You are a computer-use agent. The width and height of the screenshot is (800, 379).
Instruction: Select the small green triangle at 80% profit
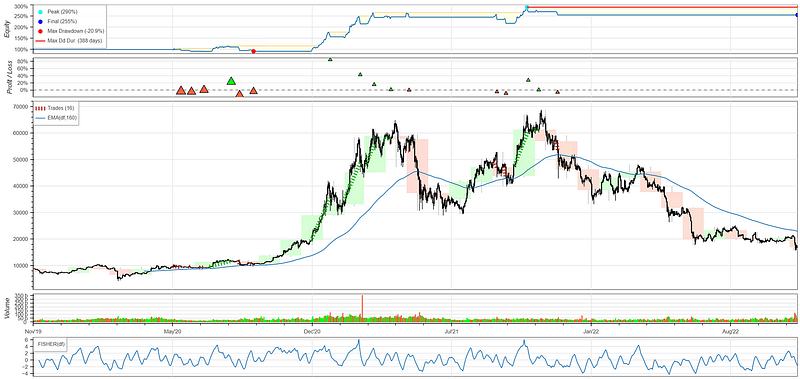tap(330, 60)
